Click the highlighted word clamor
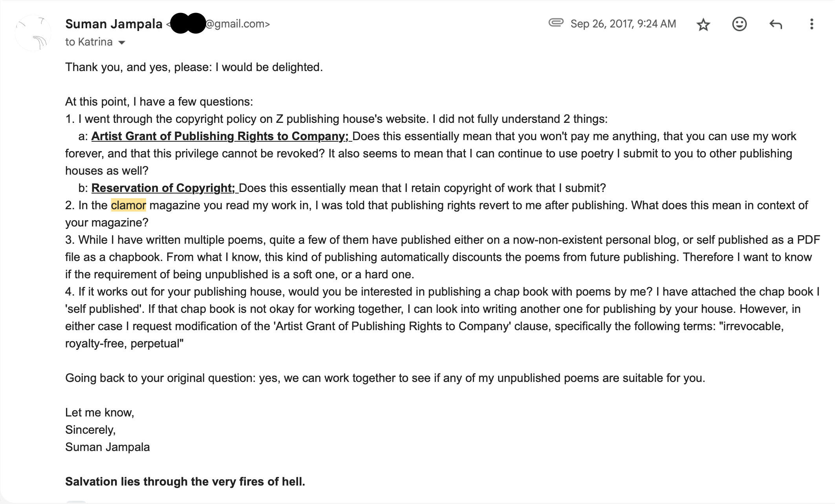The image size is (835, 504). click(128, 205)
